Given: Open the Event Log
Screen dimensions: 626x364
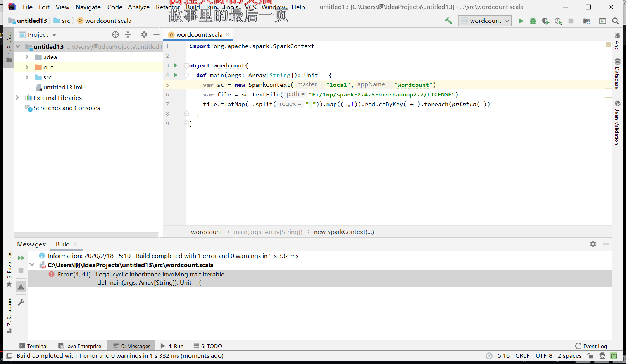Looking at the screenshot, I should pyautogui.click(x=591, y=346).
